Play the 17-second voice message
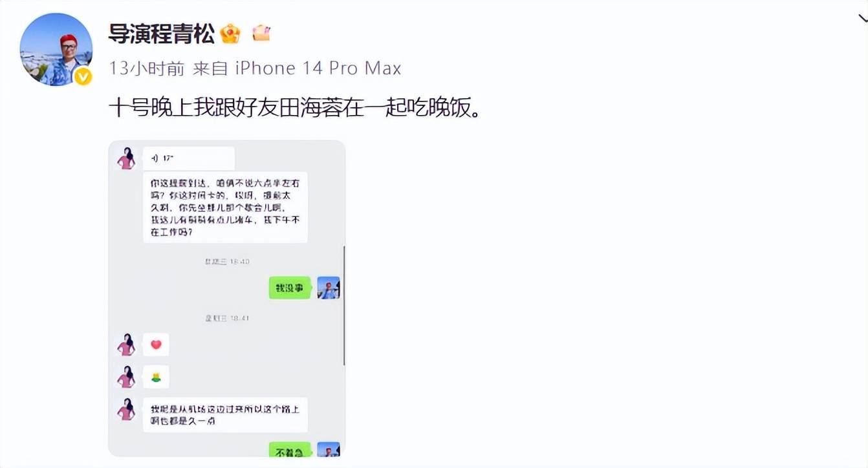Screen dimensions: 868x468 click(188, 158)
